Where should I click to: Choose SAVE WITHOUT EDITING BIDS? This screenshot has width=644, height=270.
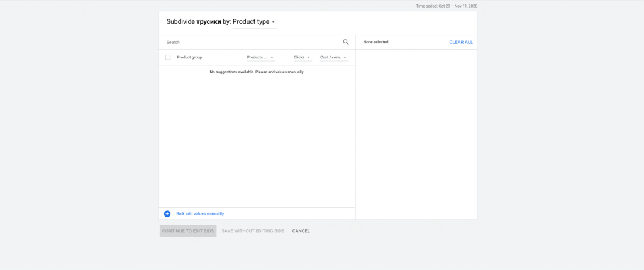point(253,231)
